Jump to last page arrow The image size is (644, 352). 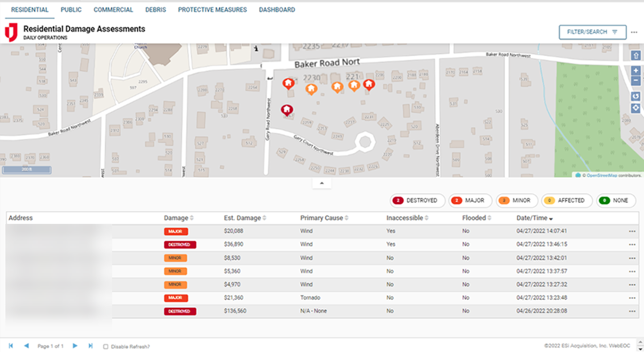(91, 346)
